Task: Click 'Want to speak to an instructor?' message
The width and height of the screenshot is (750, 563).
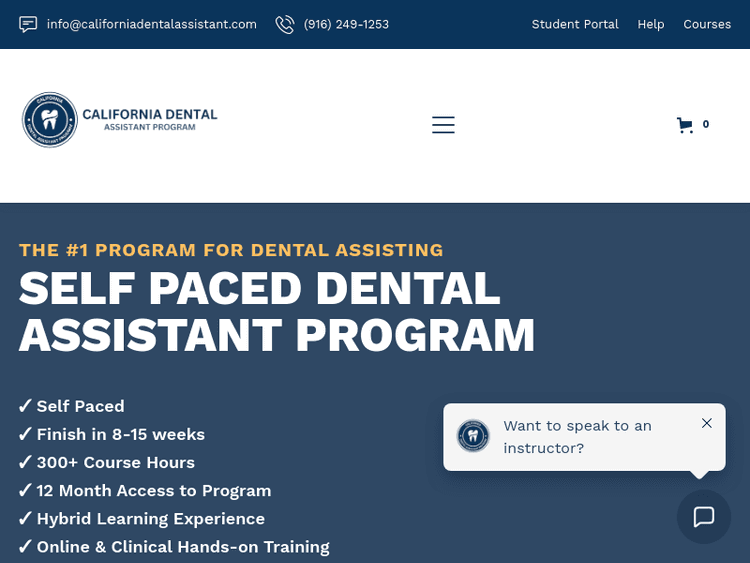Action: point(577,437)
